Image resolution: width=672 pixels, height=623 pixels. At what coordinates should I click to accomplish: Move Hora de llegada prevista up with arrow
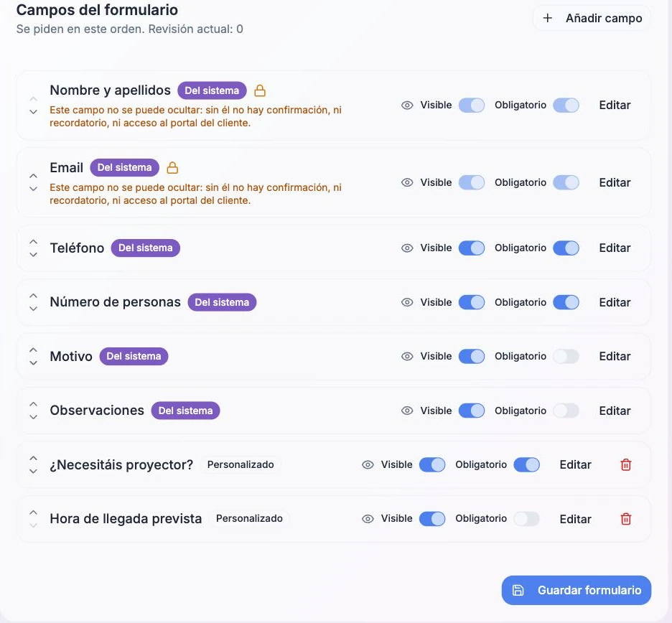(33, 512)
